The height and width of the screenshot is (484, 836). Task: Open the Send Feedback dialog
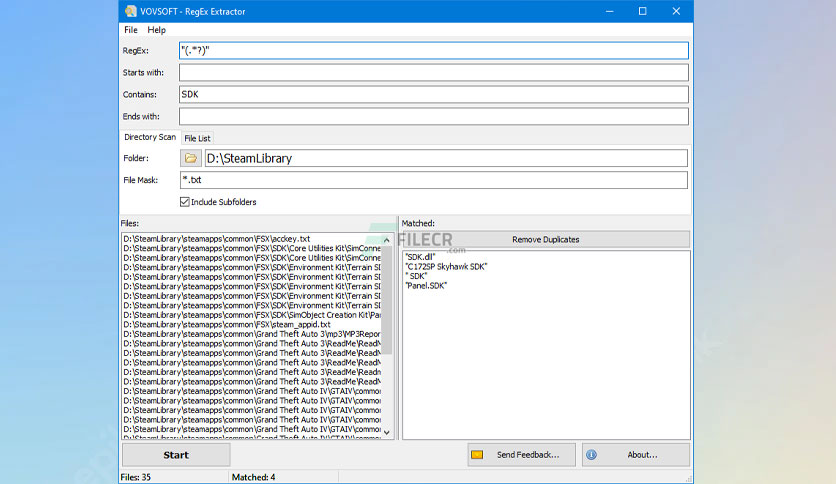point(521,455)
